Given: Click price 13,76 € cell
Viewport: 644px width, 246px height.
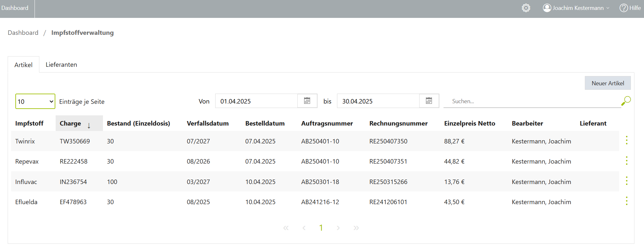Looking at the screenshot, I should point(454,182).
